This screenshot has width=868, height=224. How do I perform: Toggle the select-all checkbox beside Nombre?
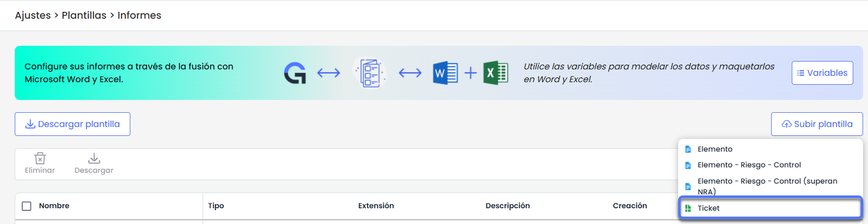[x=27, y=206]
